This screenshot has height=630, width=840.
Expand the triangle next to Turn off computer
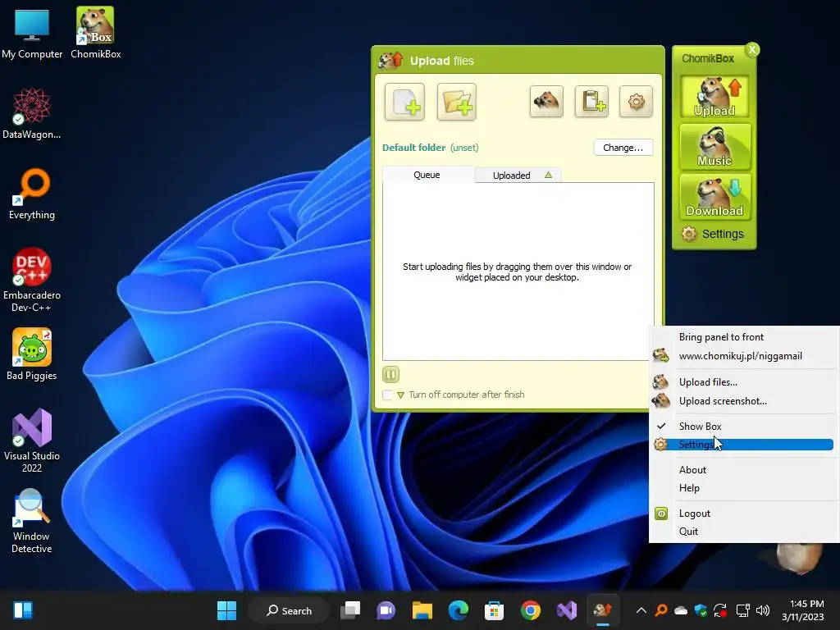pyautogui.click(x=400, y=395)
